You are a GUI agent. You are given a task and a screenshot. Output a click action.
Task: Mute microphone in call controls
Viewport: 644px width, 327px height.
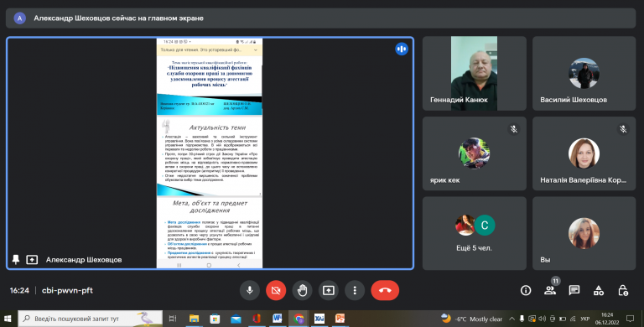[x=249, y=290]
